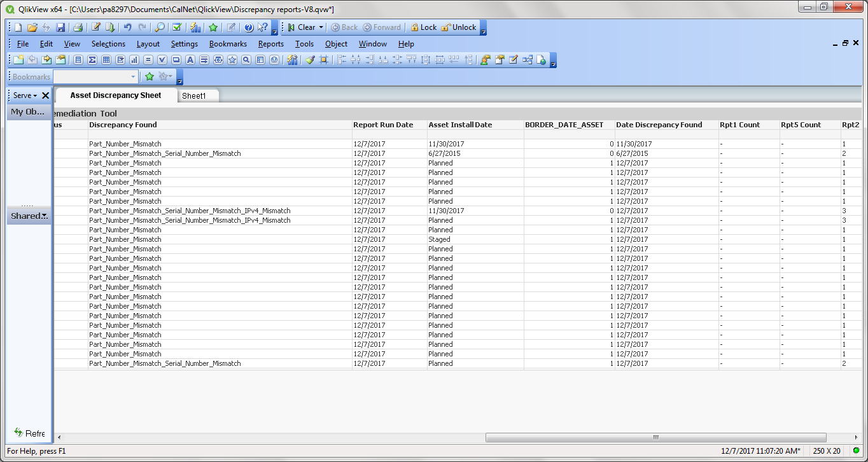Toggle the Design Grid icon

click(325, 60)
